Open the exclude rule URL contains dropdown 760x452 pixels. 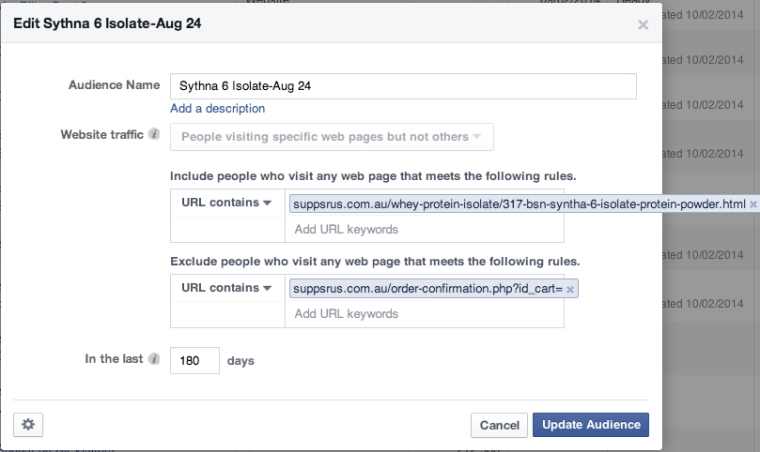point(227,288)
